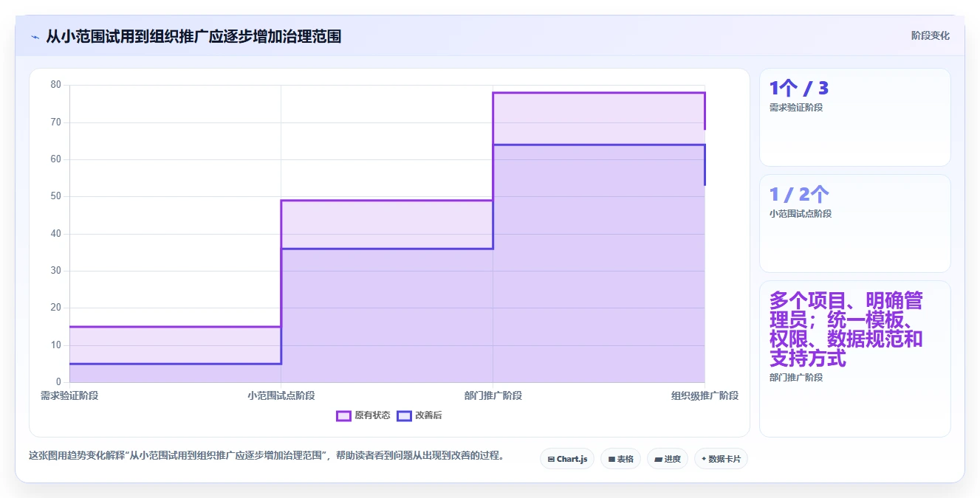Select the 1个 / 3 stat card value

799,89
